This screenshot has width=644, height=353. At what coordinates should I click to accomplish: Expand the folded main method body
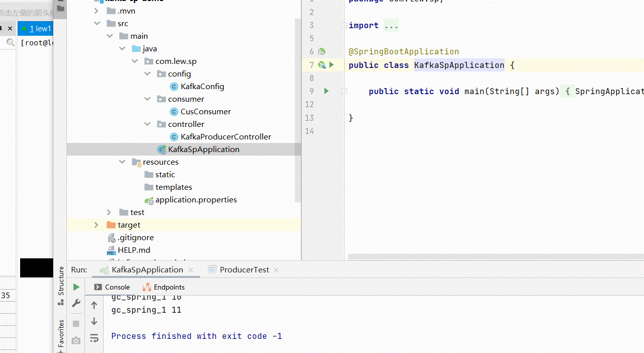click(344, 91)
